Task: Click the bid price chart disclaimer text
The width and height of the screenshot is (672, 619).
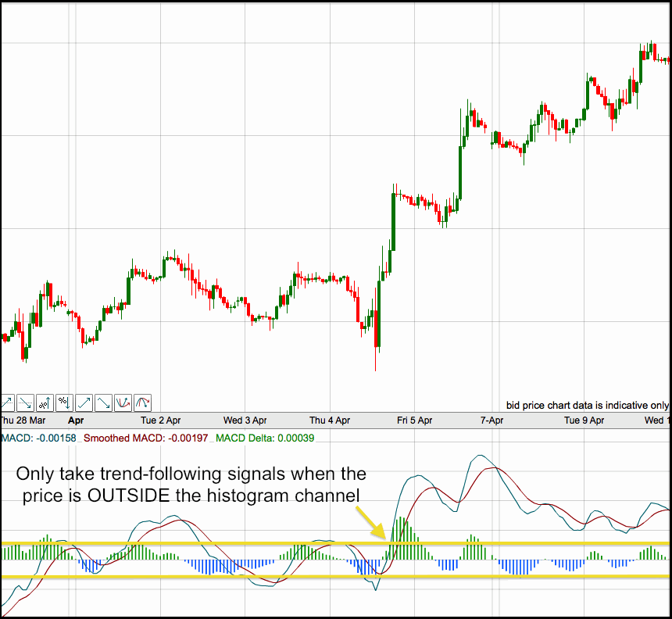Action: tap(588, 405)
